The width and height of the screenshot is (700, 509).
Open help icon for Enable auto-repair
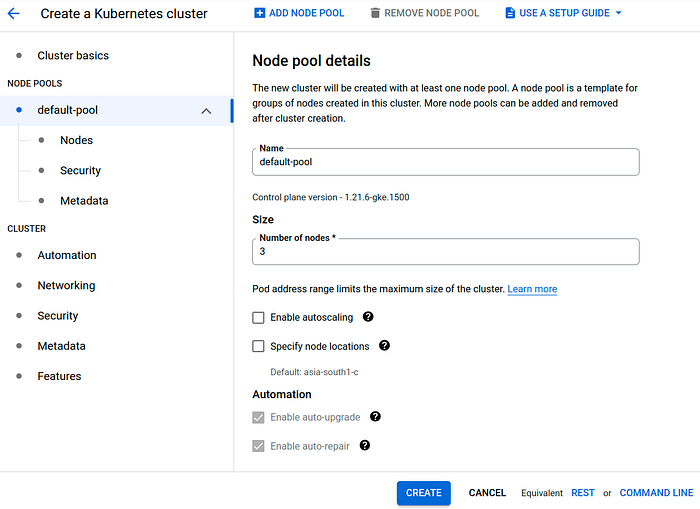(365, 446)
